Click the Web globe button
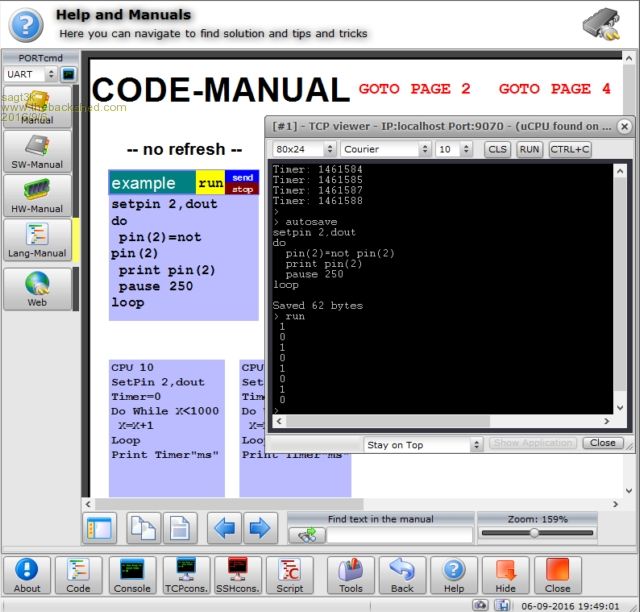 point(37,287)
